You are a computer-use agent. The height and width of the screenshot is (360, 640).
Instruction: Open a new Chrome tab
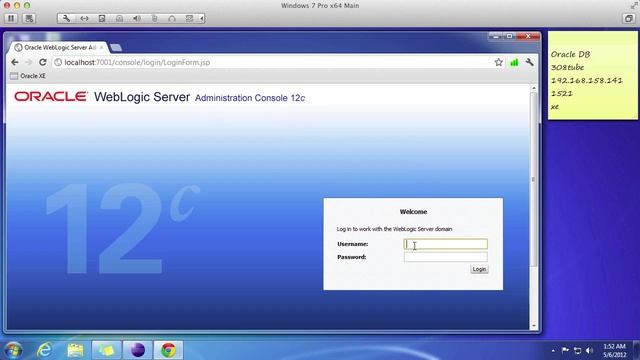point(116,48)
